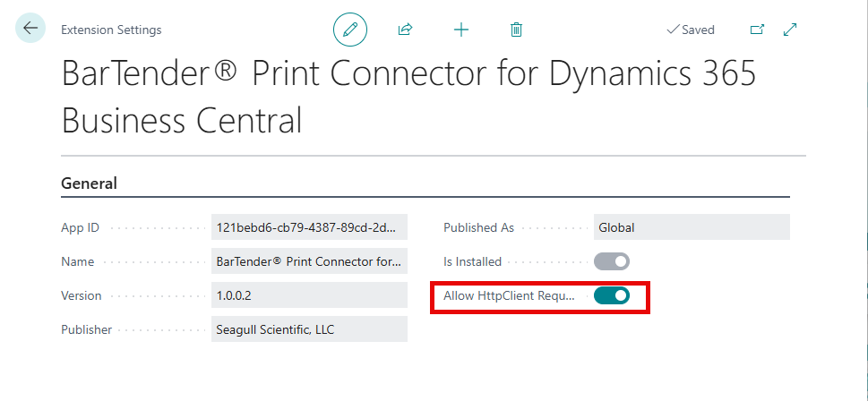This screenshot has width=868, height=401.
Task: Go back using the arrow button
Action: 30,29
